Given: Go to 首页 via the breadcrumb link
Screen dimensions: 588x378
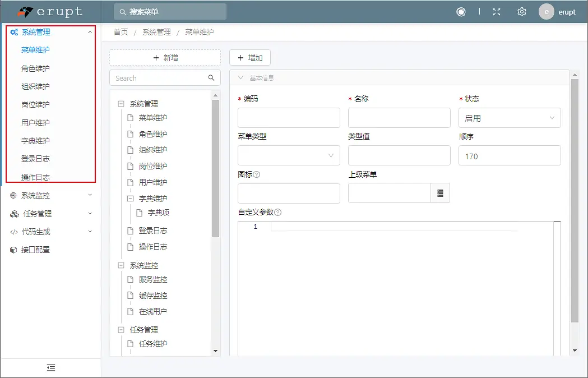Looking at the screenshot, I should 120,33.
